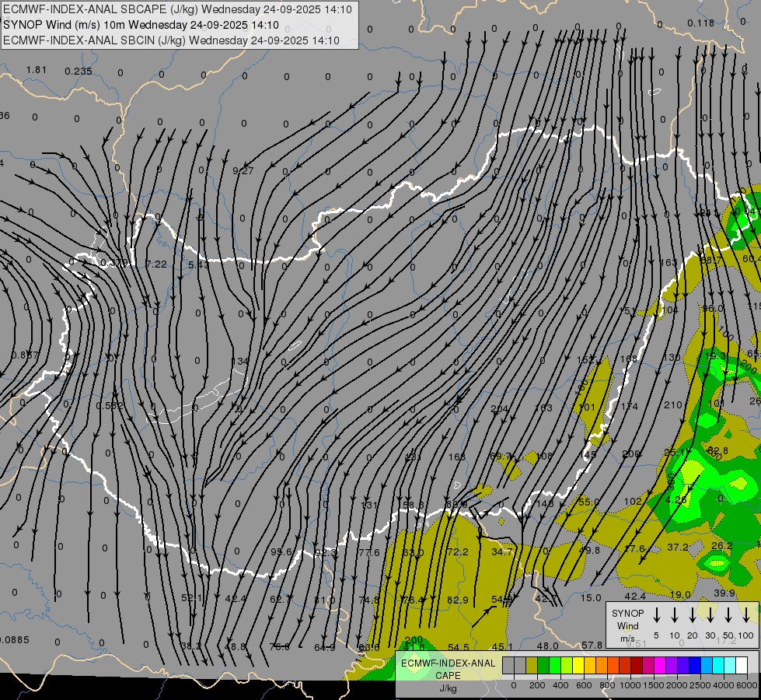761x700 pixels.
Task: Click the 174 value on the map
Action: [x=629, y=406]
